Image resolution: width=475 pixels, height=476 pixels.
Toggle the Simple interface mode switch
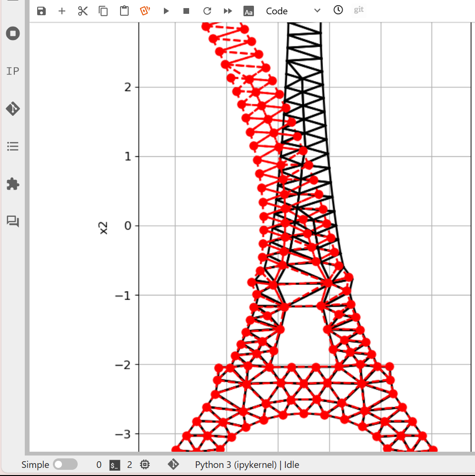click(65, 465)
